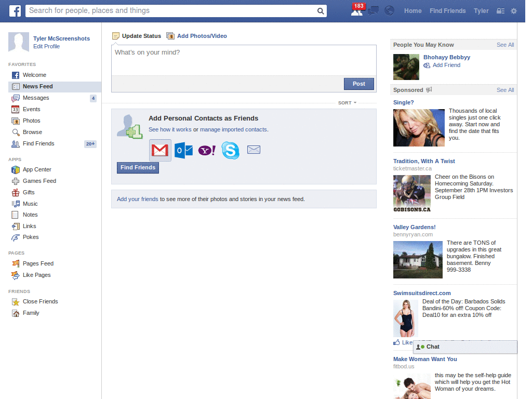
Task: Open privacy shortcuts lock icon
Action: (500, 11)
